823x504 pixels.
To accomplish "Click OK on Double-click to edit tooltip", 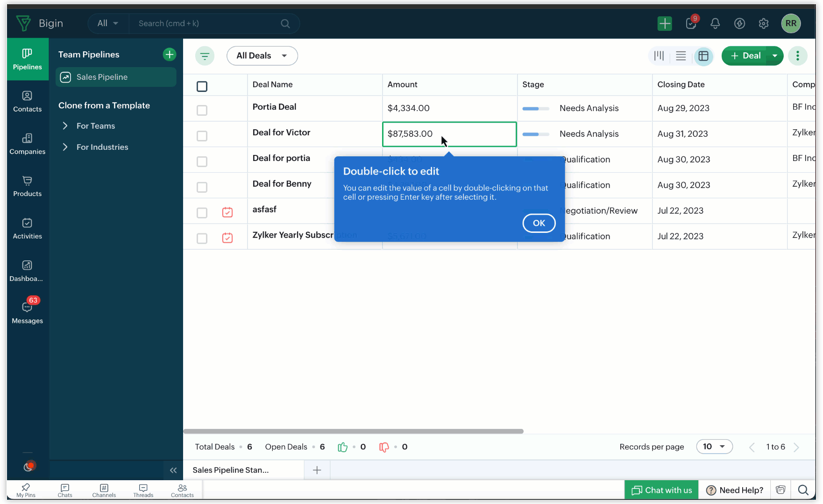I will [539, 223].
